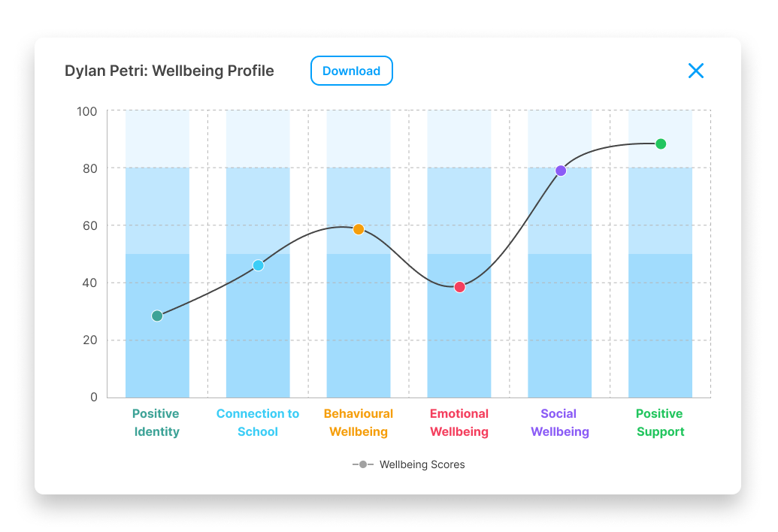The height and width of the screenshot is (532, 778).
Task: Click the close X icon
Action: [696, 71]
